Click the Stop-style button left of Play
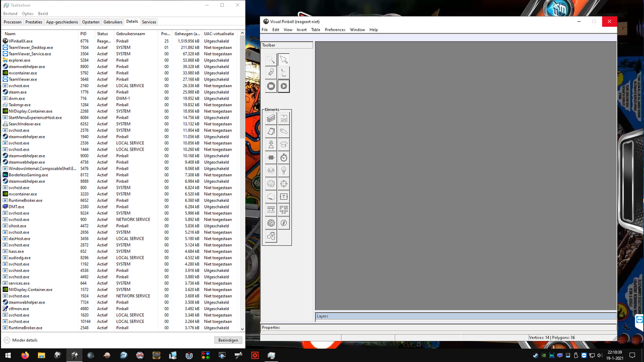The image size is (644, 362). coord(271,86)
